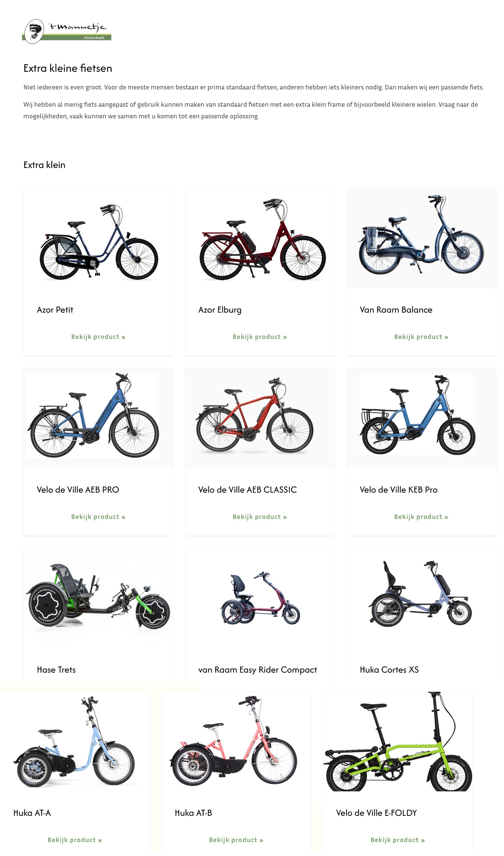This screenshot has width=504, height=856.
Task: Open the van Raam Easy Rider Compact image
Action: point(260,598)
